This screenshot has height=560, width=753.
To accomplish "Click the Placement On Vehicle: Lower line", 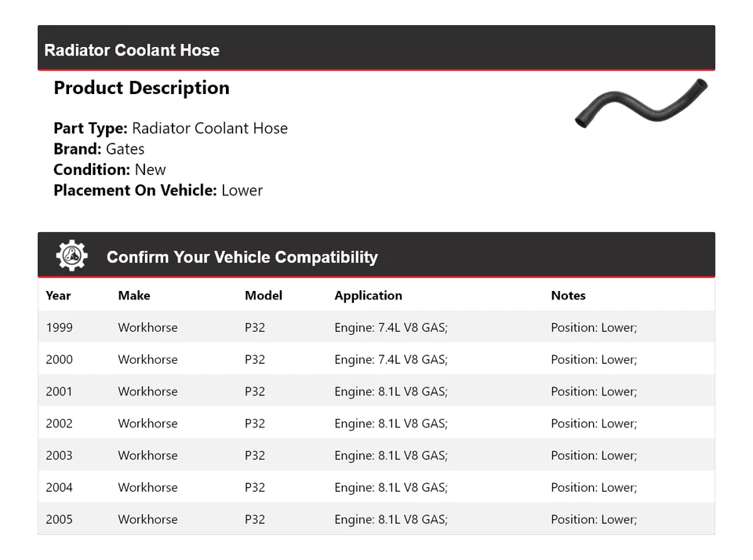I will [158, 190].
